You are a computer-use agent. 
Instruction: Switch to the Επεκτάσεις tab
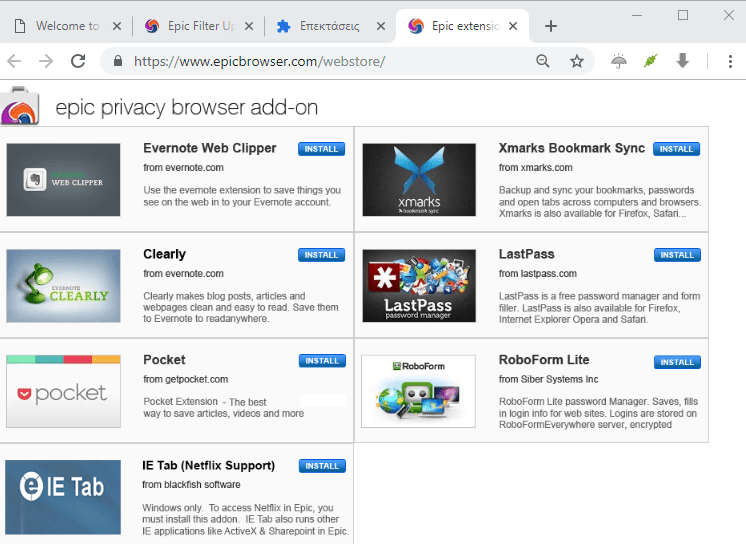point(330,26)
